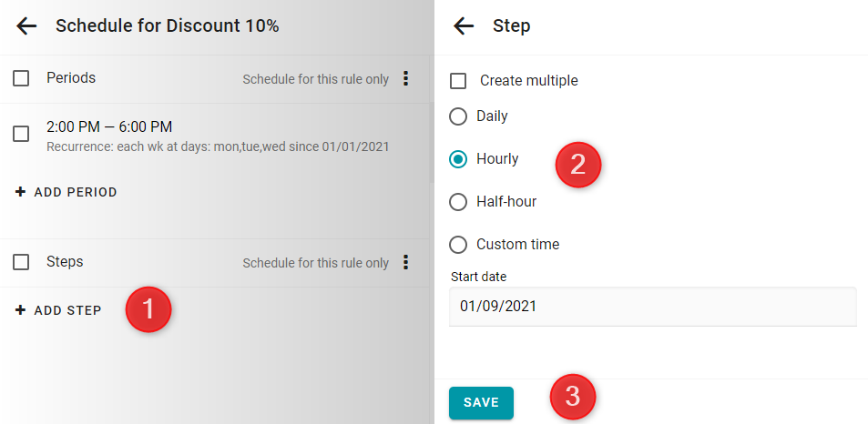Image resolution: width=868 pixels, height=424 pixels.
Task: Click the Start date input field
Action: [x=653, y=307]
